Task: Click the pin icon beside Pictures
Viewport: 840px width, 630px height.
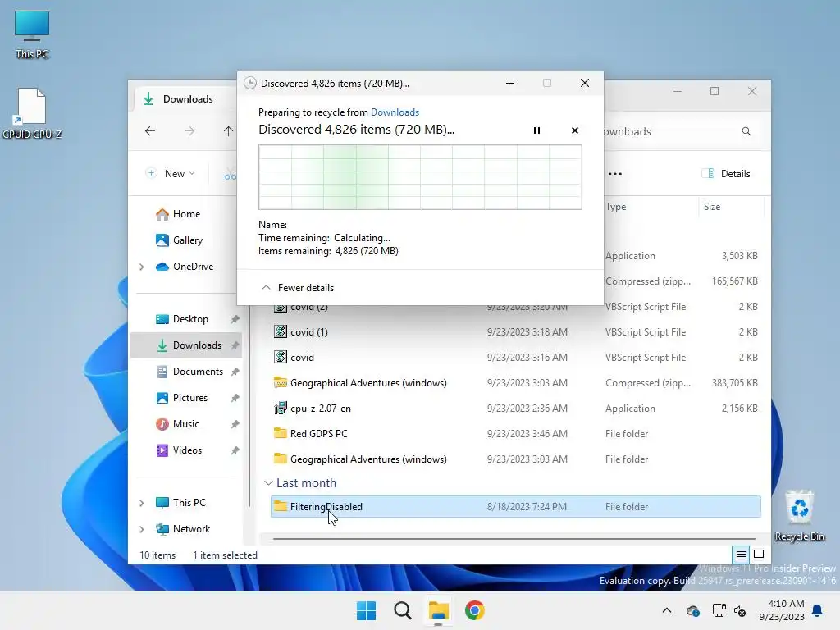Action: point(235,398)
